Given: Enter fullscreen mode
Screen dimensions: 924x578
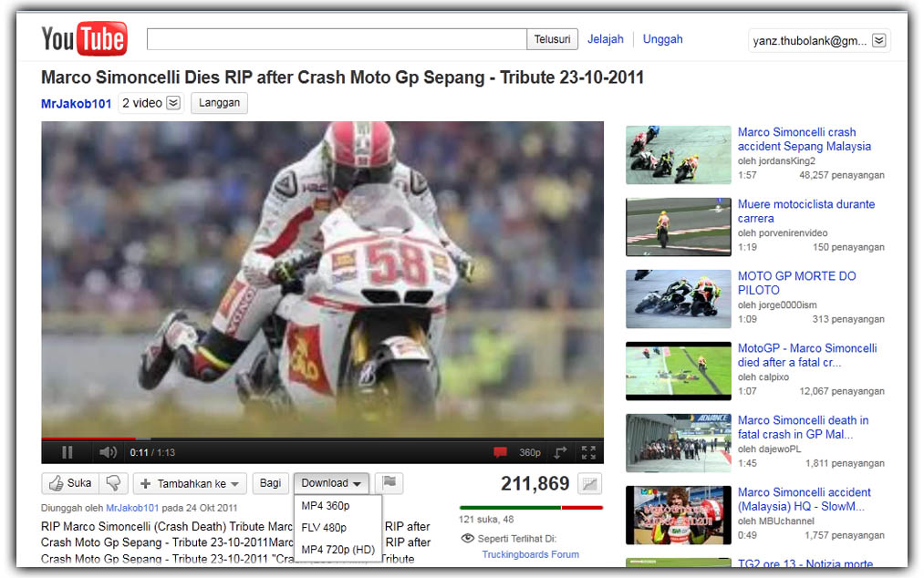Looking at the screenshot, I should (588, 452).
